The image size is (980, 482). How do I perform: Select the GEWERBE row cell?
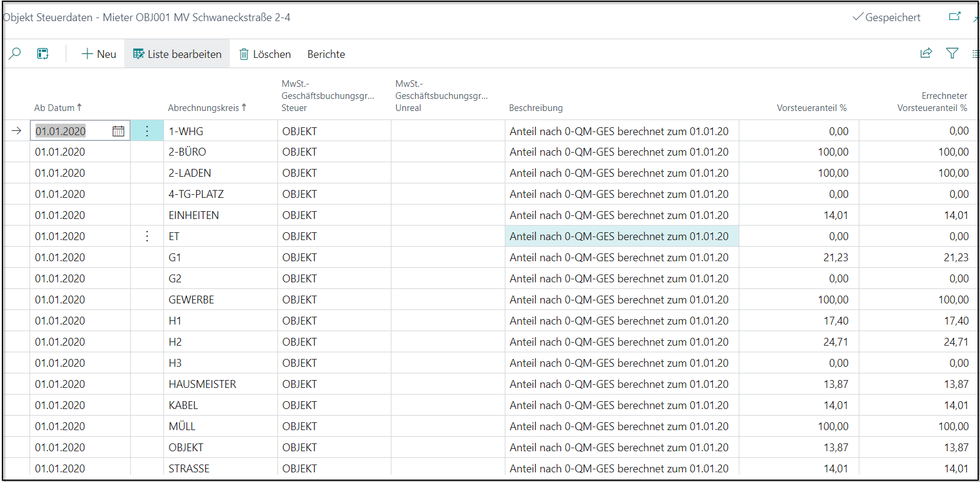coord(192,300)
